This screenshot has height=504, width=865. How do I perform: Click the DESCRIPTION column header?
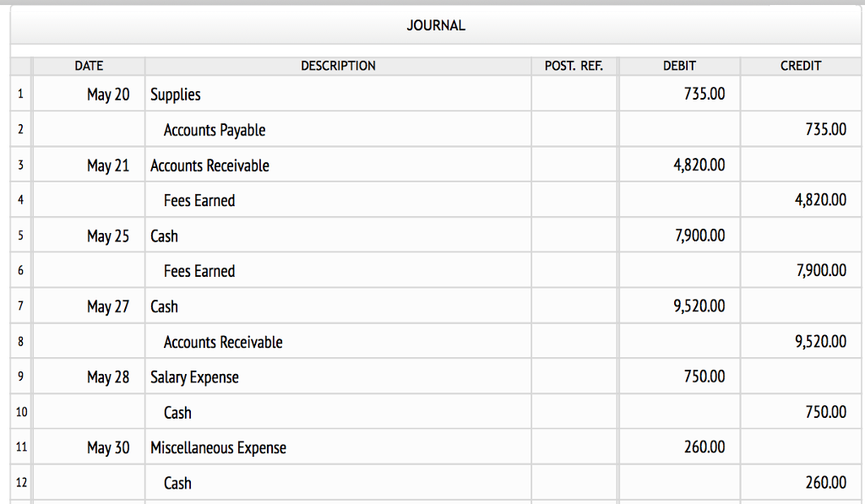tap(338, 66)
